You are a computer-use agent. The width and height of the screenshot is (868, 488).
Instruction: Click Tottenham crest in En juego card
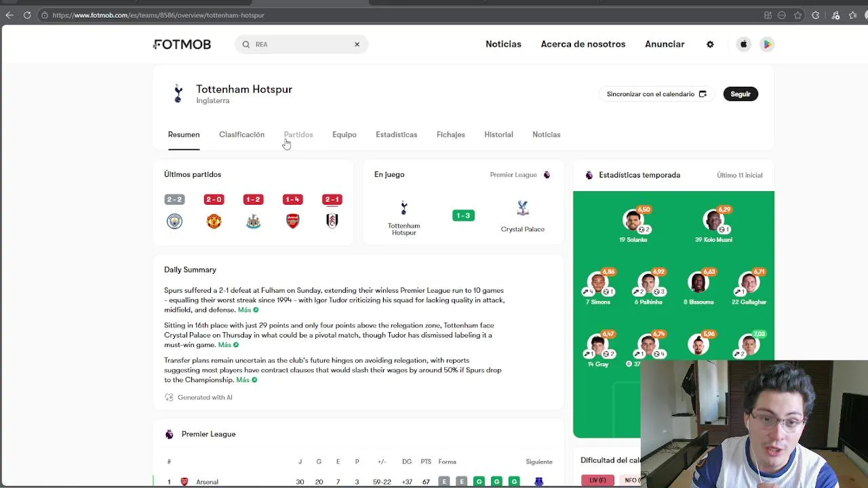click(x=403, y=207)
